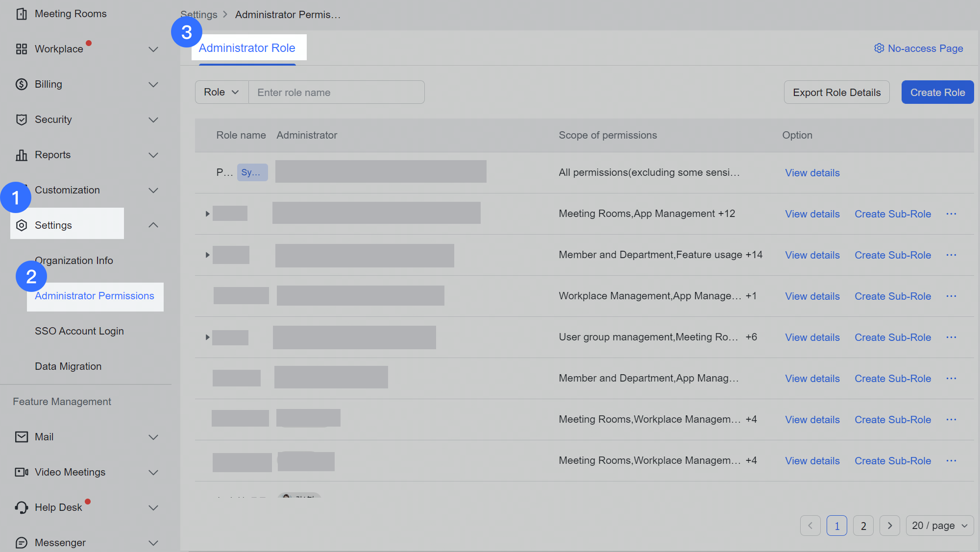
Task: Collapse the Settings menu chevron
Action: (153, 225)
